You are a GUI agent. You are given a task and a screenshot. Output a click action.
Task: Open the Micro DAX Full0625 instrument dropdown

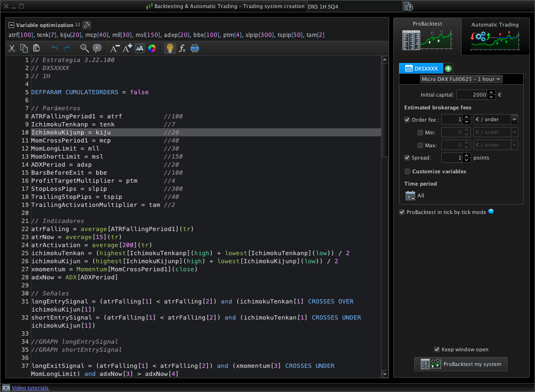pos(460,79)
